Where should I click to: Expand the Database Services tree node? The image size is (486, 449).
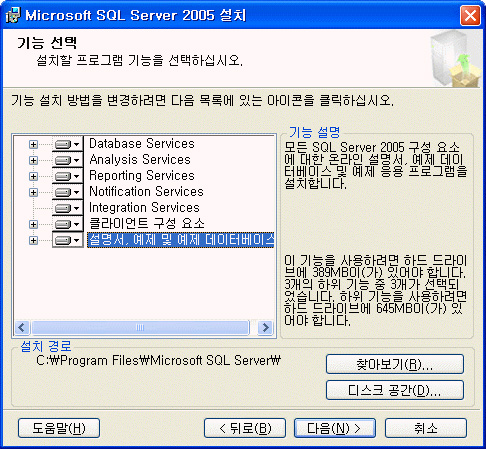pos(33,144)
